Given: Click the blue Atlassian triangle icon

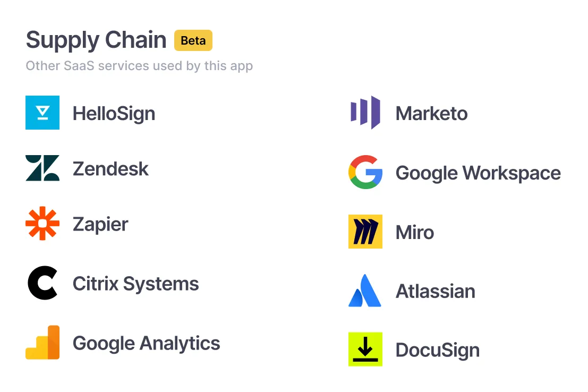Looking at the screenshot, I should pyautogui.click(x=365, y=291).
